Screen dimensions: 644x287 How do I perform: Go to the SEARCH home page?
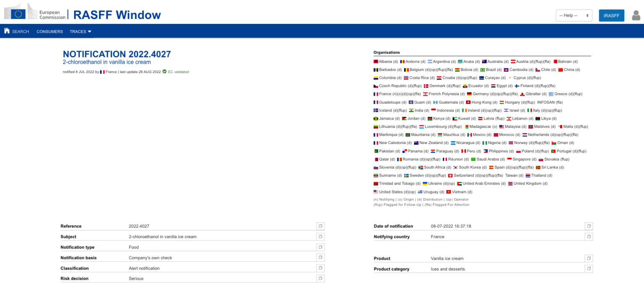(17, 31)
